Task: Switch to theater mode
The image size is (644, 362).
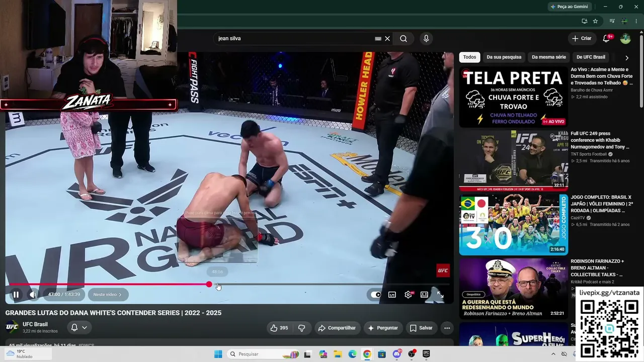Action: pyautogui.click(x=424, y=295)
